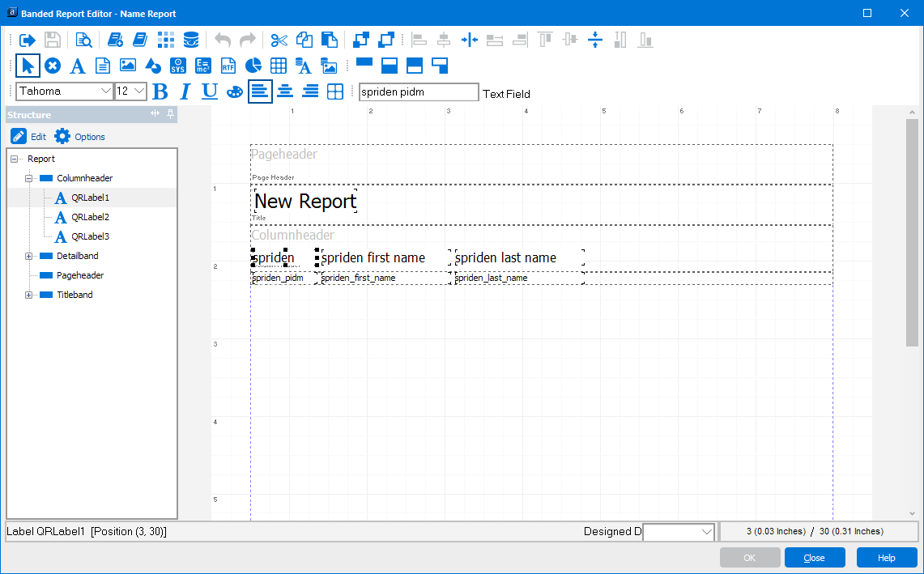
Task: Expand the Titleband tree node
Action: 28,295
